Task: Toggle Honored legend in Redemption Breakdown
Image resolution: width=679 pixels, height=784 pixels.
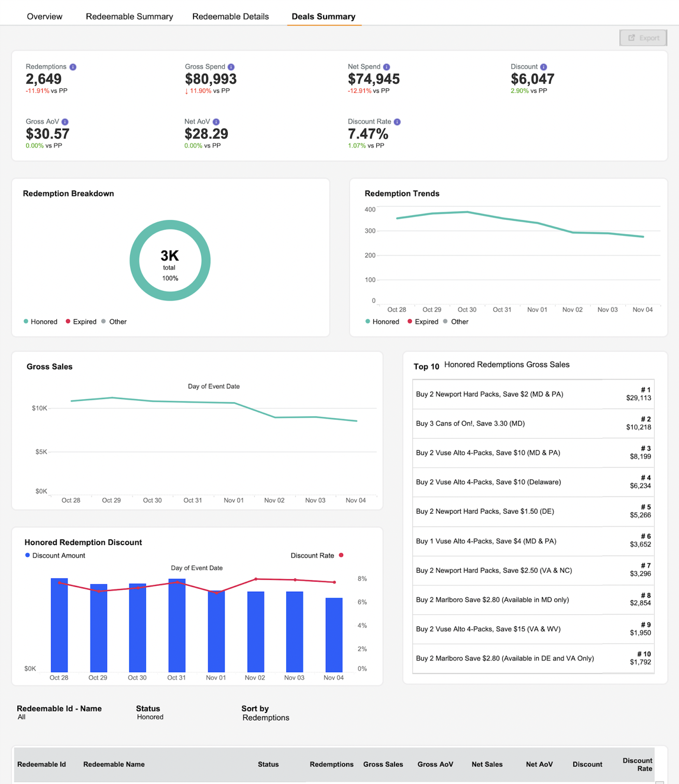Action: coord(40,322)
